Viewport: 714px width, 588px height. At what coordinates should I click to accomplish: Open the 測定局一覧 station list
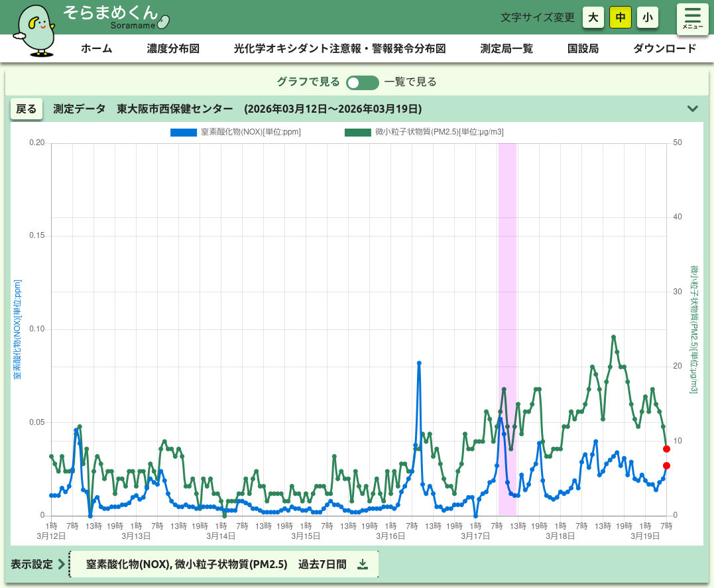pyautogui.click(x=506, y=48)
